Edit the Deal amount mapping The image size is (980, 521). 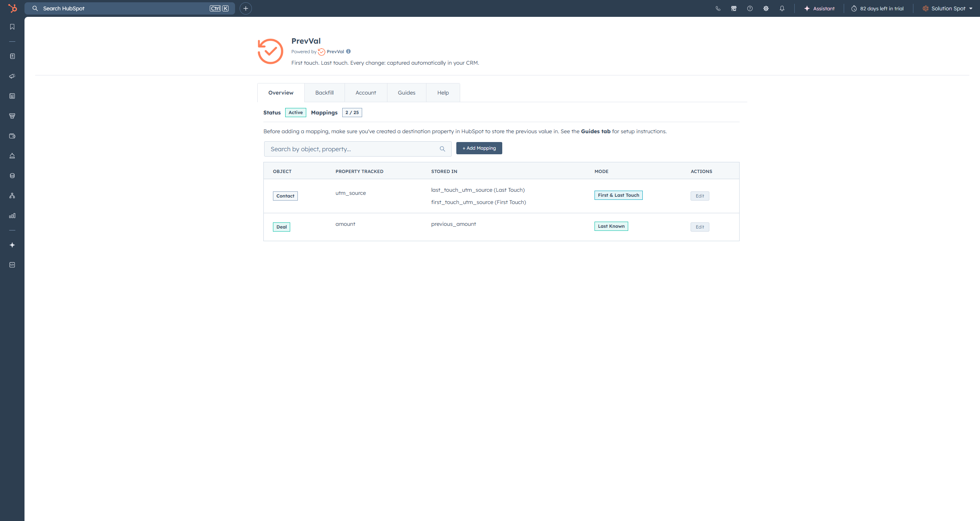[x=699, y=227]
